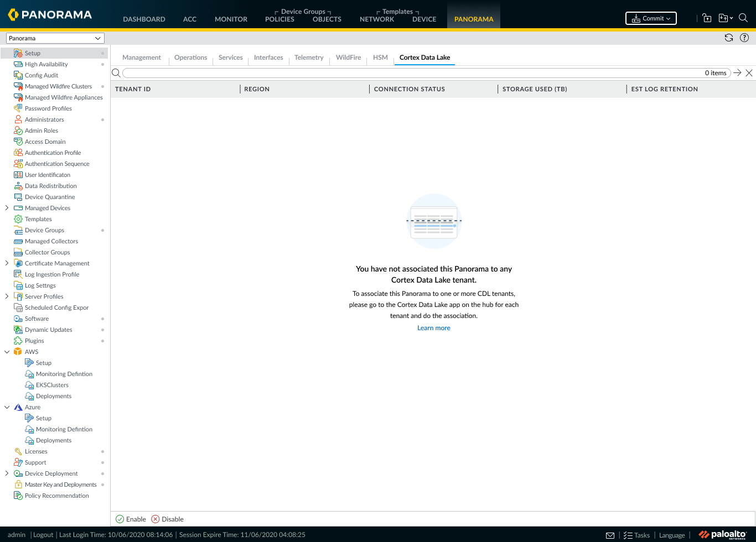Click the Config Audit icon
Image resolution: width=756 pixels, height=542 pixels.
click(x=18, y=75)
